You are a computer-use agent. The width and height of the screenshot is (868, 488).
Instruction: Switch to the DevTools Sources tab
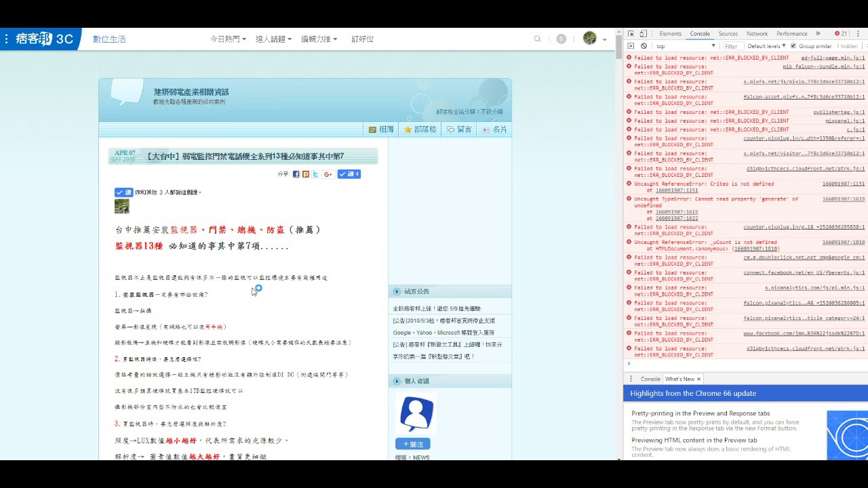[728, 34]
